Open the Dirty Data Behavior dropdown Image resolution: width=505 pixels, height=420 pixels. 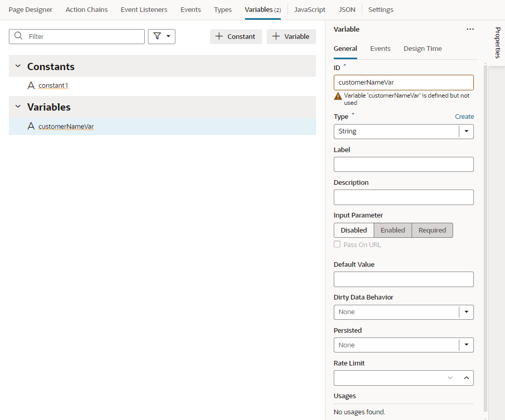466,312
